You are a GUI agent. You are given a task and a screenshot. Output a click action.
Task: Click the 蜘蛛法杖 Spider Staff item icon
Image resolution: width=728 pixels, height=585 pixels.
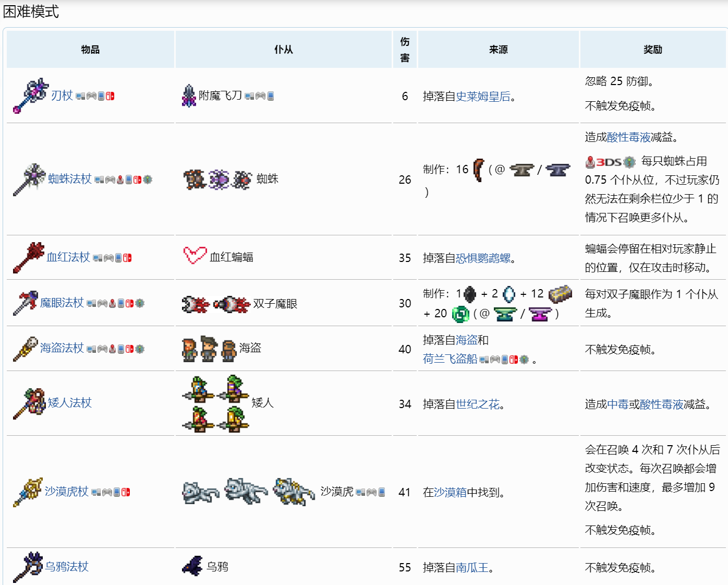tap(29, 179)
